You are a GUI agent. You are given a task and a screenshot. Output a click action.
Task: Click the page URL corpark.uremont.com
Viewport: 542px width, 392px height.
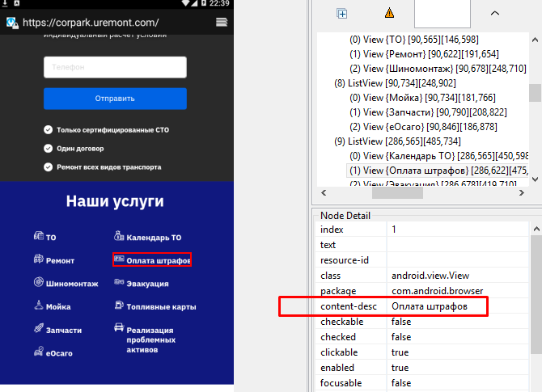tap(91, 23)
